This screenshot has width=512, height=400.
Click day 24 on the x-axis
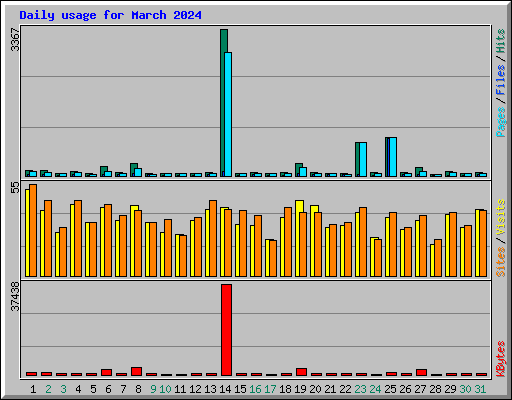click(375, 389)
